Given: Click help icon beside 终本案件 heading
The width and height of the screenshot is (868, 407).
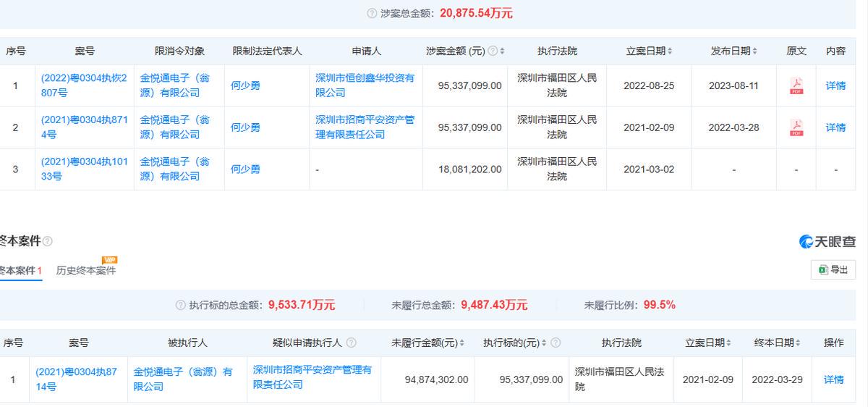Looking at the screenshot, I should pos(48,241).
